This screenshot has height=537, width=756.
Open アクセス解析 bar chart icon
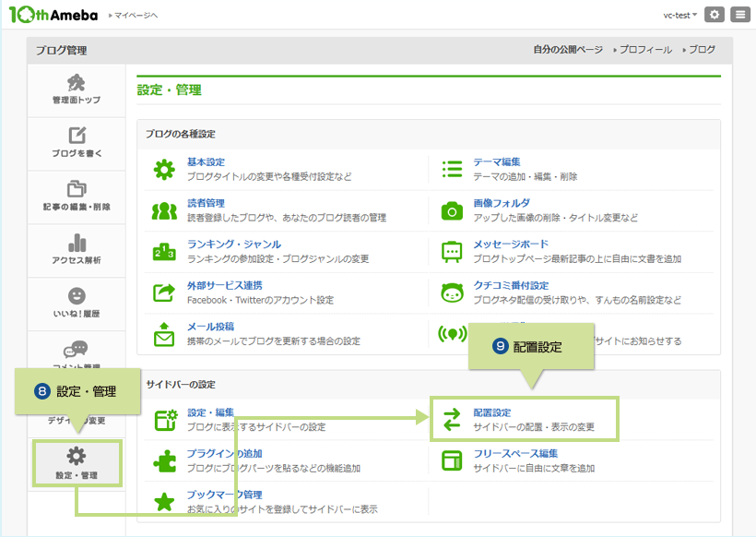pos(77,243)
